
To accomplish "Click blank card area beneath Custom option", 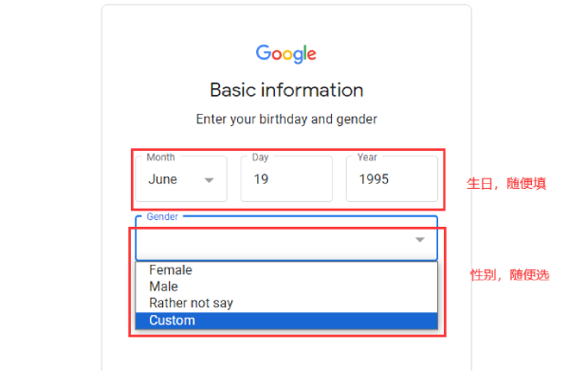I will click(x=286, y=355).
